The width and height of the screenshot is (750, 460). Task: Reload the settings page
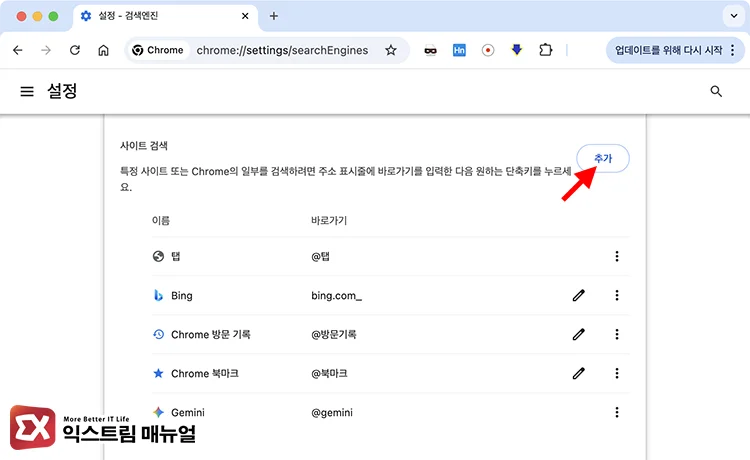click(x=75, y=50)
